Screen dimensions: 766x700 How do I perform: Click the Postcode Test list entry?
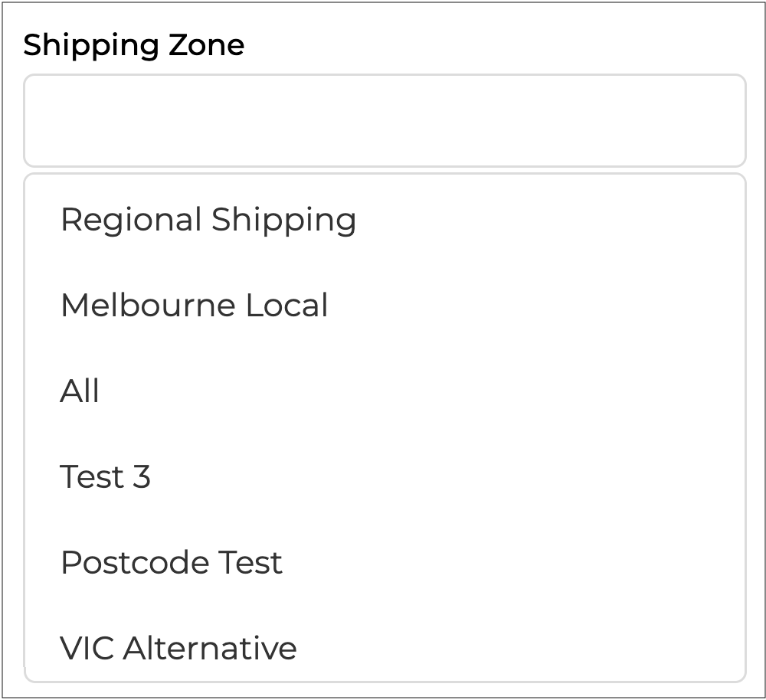pyautogui.click(x=171, y=563)
